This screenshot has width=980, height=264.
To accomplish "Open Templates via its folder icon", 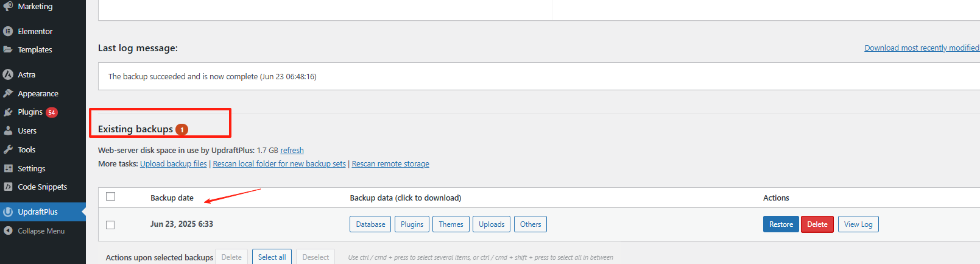I will pos(8,49).
